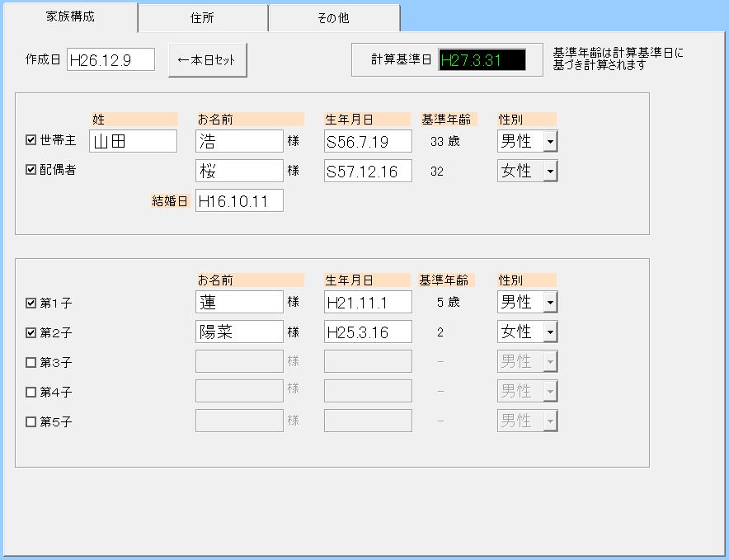Click the 計算基準日 field showing H27.3.31
729x560 pixels.
482,60
